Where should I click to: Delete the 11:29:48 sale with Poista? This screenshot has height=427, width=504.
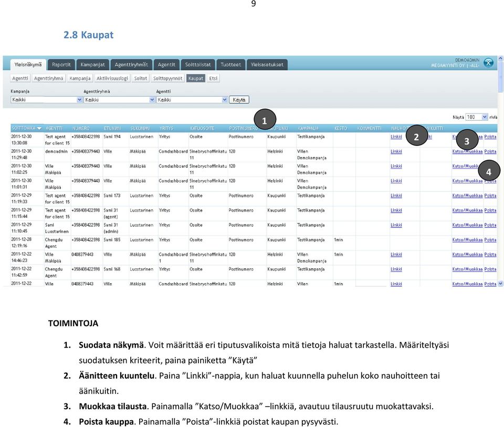pyautogui.click(x=490, y=151)
